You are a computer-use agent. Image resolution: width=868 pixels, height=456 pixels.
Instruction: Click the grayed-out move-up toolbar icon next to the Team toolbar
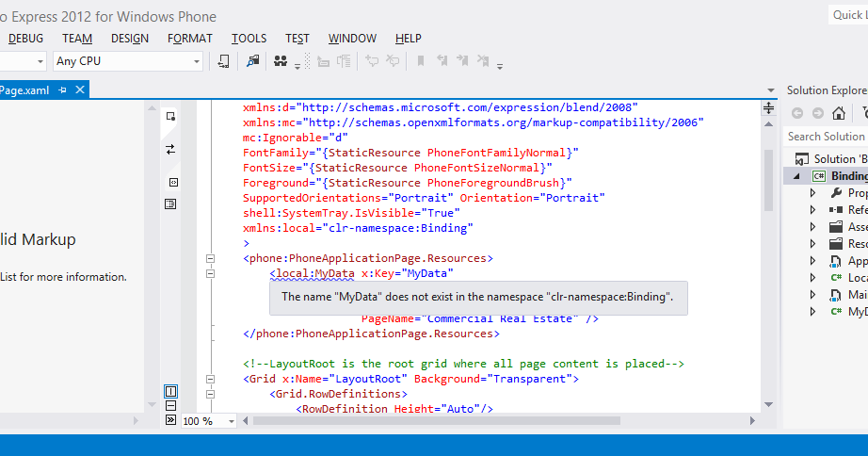pos(323,61)
